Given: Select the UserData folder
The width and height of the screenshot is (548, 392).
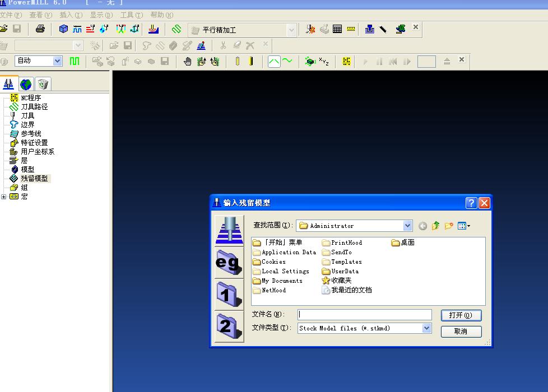Looking at the screenshot, I should pyautogui.click(x=341, y=271).
